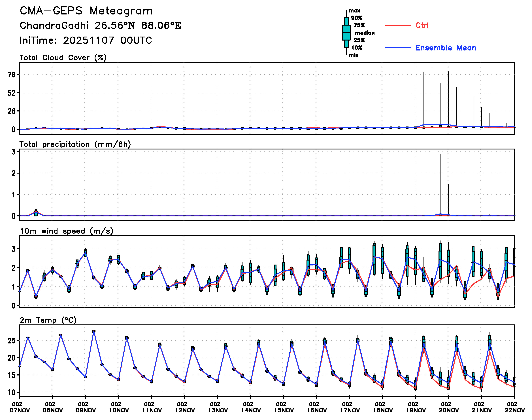The width and height of the screenshot is (532, 420).
Task: Click the Ensemble Mean legend label
Action: coord(446,48)
